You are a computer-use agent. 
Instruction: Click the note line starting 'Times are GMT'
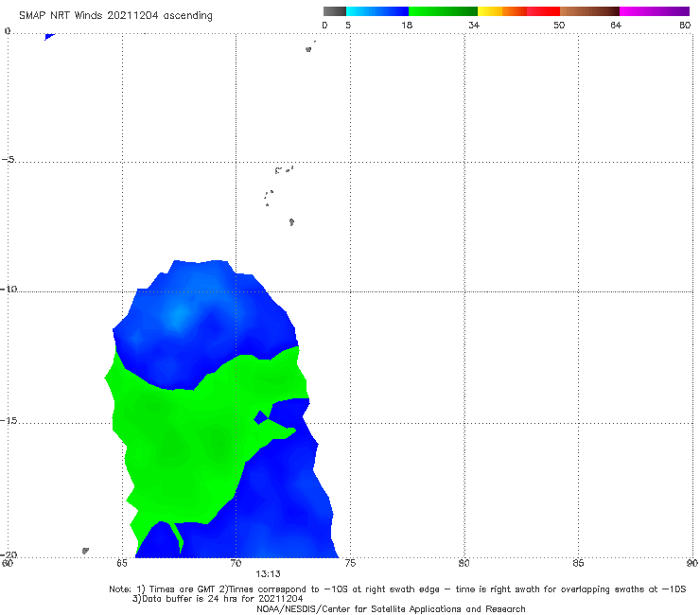point(397,589)
